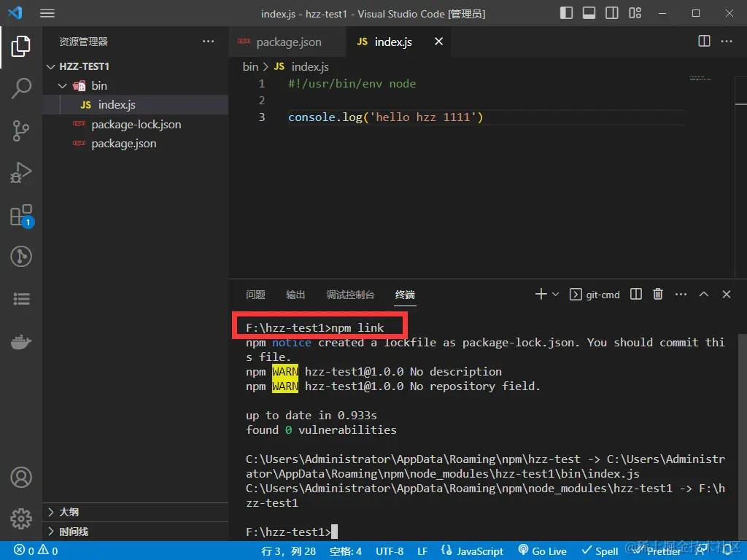The image size is (747, 560).
Task: Click bin breadcrumb in editor
Action: pyautogui.click(x=250, y=66)
